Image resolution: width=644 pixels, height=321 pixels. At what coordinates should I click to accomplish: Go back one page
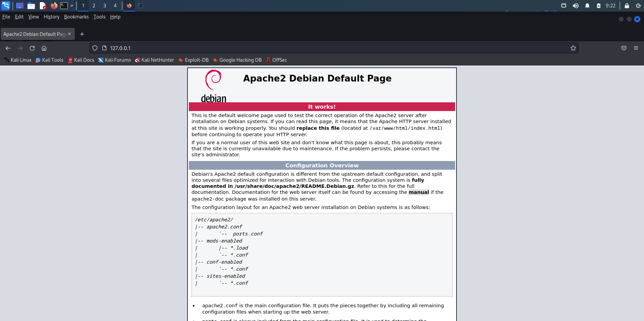[8, 48]
